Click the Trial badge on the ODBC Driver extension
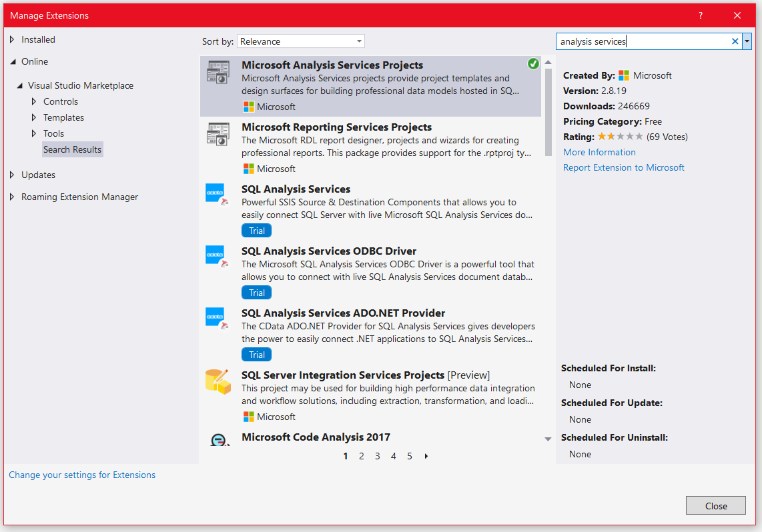Viewport: 762px width, 532px height. [x=256, y=292]
